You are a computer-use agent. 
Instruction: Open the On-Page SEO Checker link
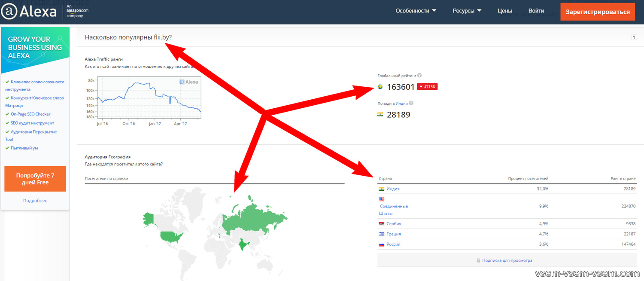pos(30,114)
